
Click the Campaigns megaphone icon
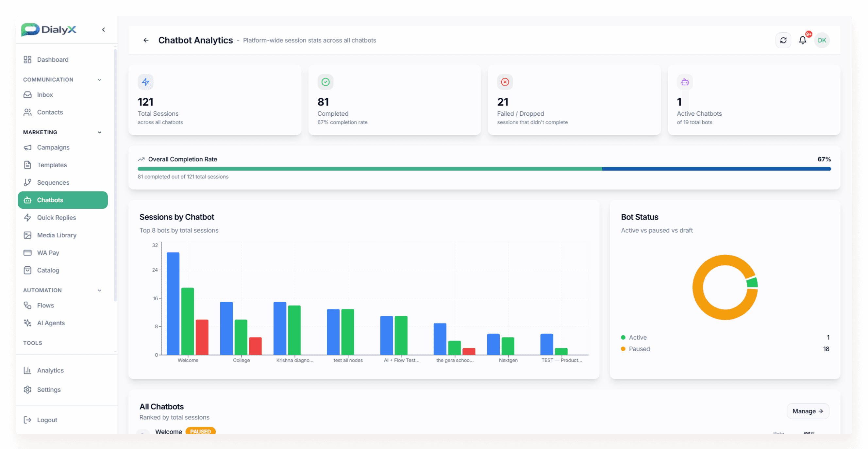click(28, 147)
